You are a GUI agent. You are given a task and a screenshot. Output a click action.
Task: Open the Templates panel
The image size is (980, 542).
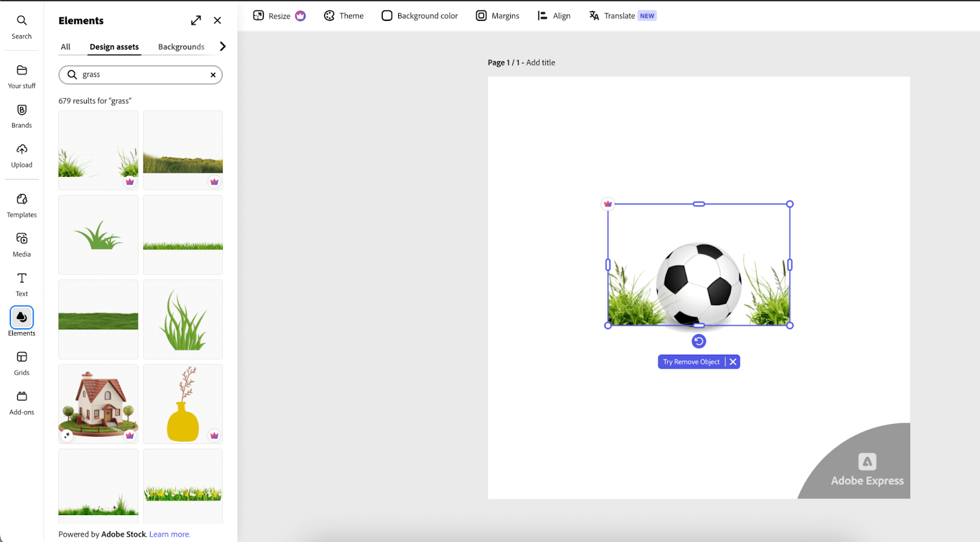point(21,206)
